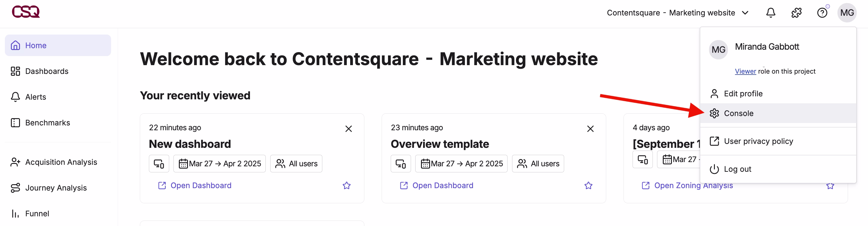Click the 4 days ago timestamp
Viewport: 868px width, 226px height.
pos(651,128)
